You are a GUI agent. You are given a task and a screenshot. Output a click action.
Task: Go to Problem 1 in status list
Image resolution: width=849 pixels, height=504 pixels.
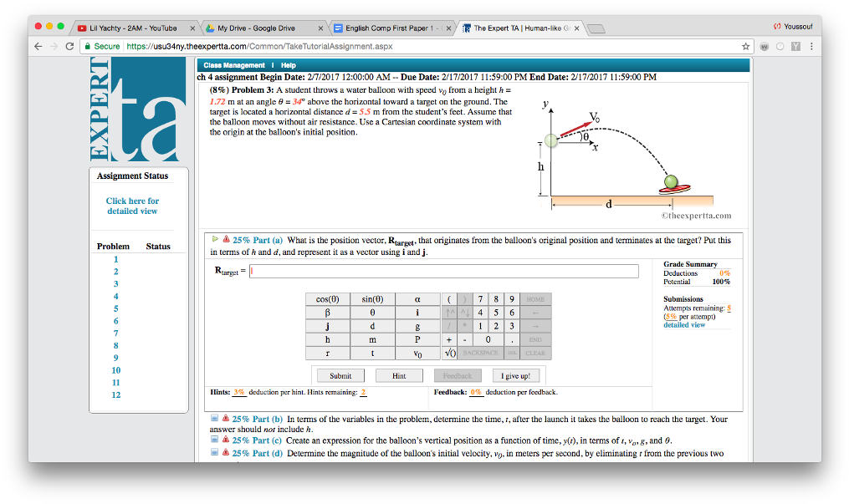point(116,260)
